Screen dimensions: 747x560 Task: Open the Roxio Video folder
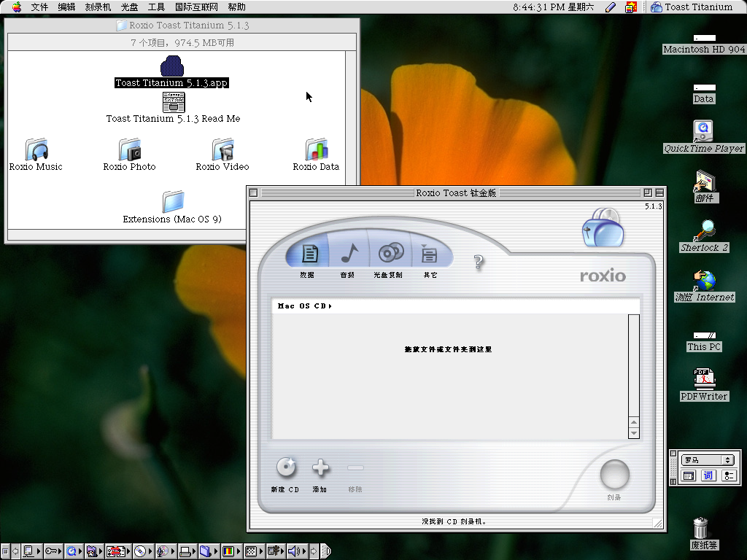tap(222, 149)
